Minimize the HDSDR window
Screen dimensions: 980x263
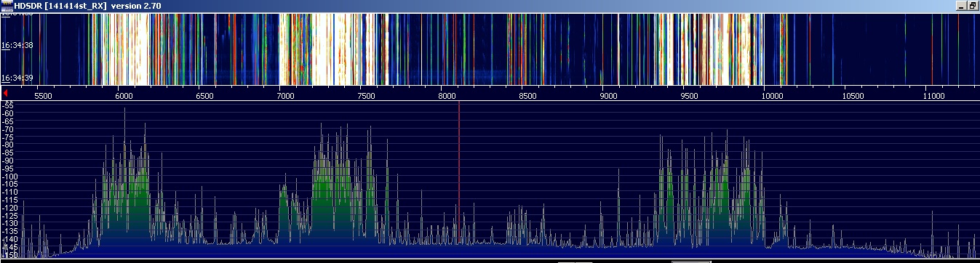pos(962,6)
